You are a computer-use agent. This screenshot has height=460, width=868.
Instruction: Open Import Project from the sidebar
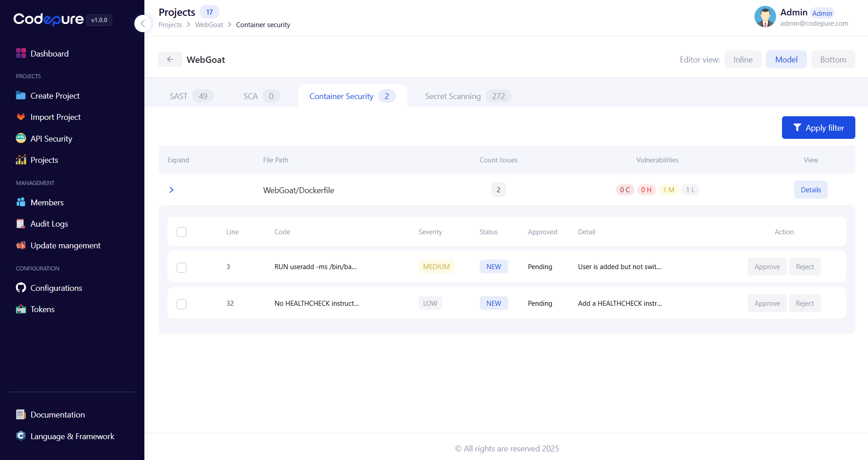click(x=56, y=117)
